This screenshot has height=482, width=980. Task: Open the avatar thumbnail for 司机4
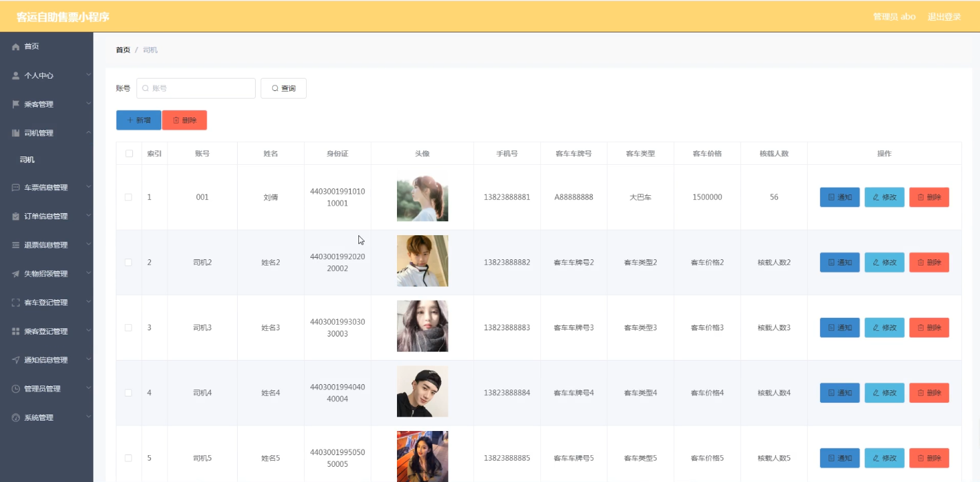pos(422,392)
